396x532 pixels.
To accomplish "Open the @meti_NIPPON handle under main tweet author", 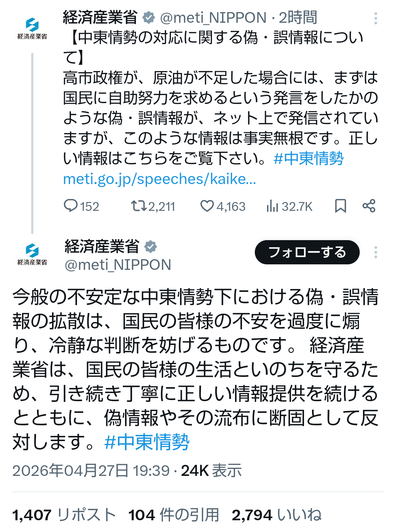I will click(118, 265).
